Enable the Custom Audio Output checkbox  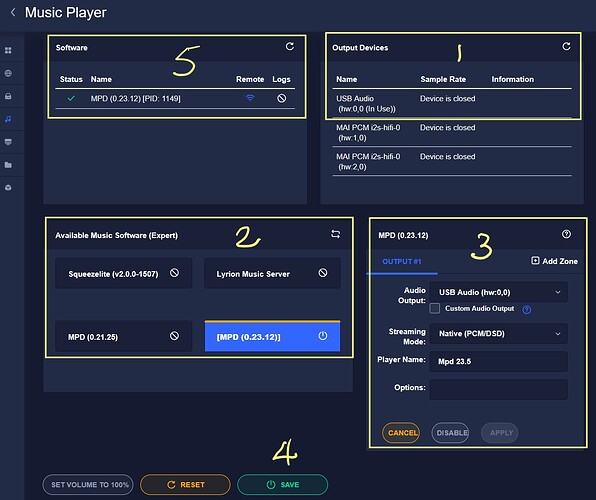pyautogui.click(x=434, y=308)
